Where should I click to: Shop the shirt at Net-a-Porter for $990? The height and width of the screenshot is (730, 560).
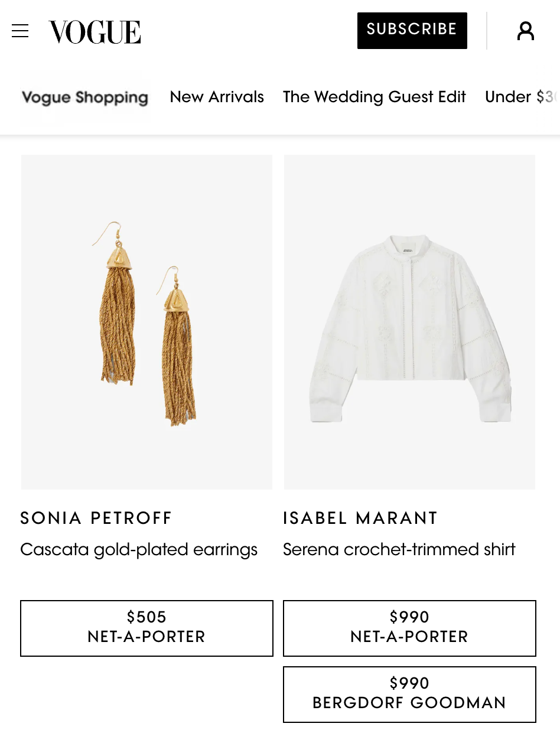[x=409, y=628]
